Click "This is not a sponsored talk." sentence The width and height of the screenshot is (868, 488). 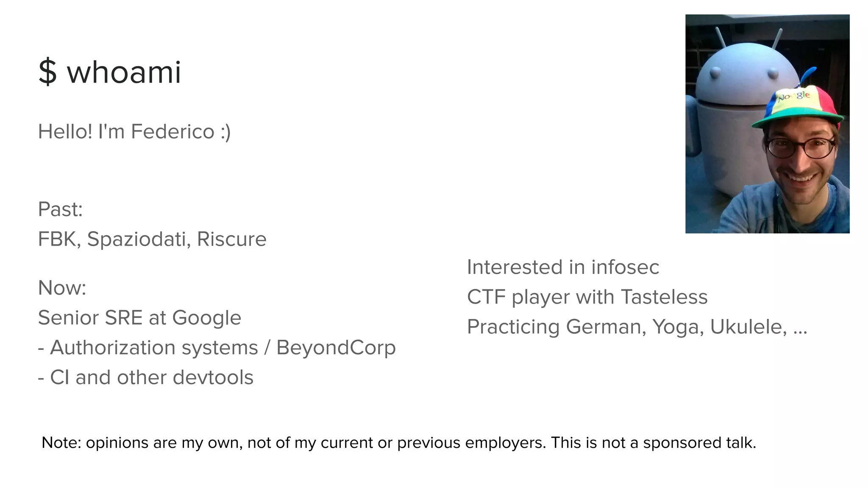pos(654,443)
